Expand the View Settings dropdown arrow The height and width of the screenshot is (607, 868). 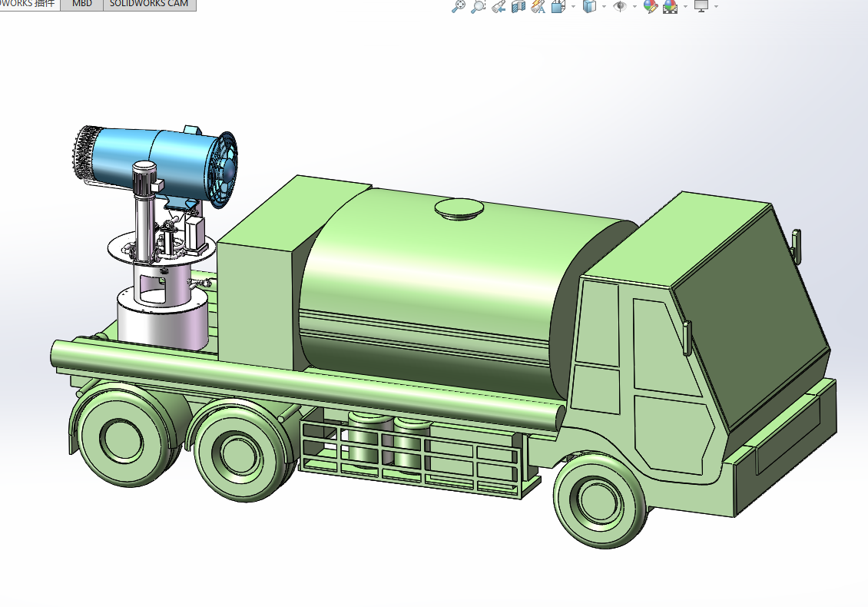pos(717,7)
